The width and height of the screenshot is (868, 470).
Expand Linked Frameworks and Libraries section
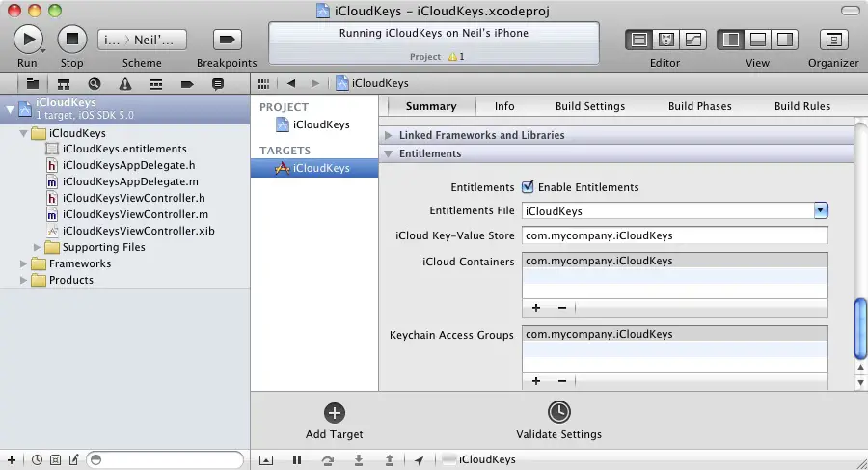(x=390, y=136)
